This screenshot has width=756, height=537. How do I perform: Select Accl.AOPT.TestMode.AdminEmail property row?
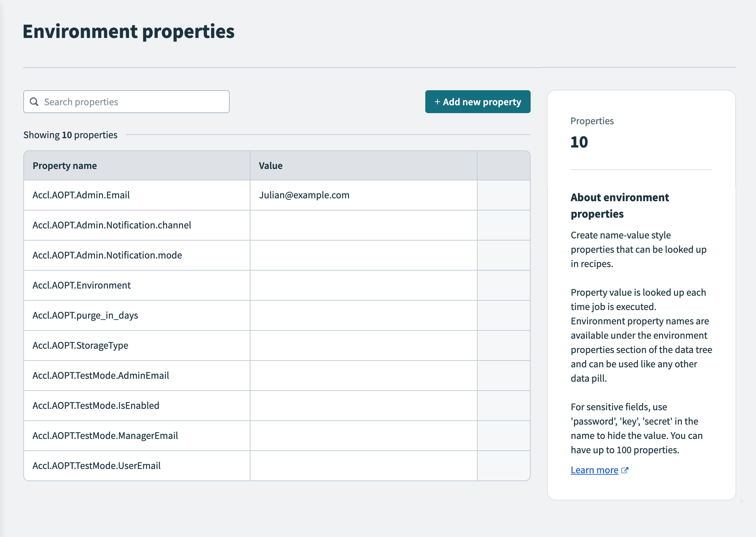click(x=101, y=376)
